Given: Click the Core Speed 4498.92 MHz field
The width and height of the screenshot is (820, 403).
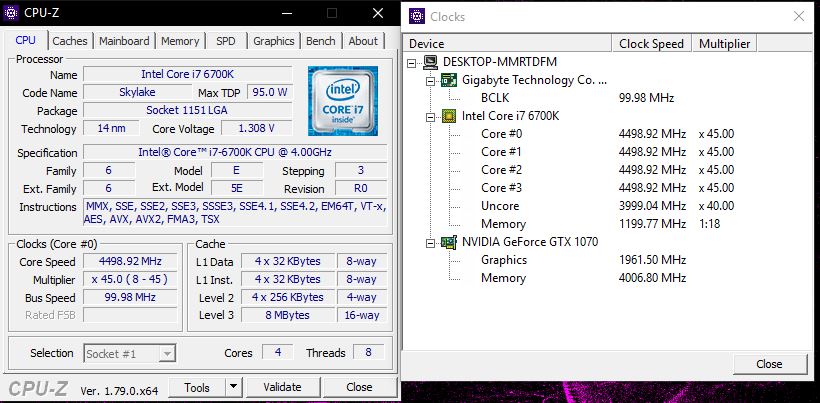Looking at the screenshot, I should tap(130, 261).
